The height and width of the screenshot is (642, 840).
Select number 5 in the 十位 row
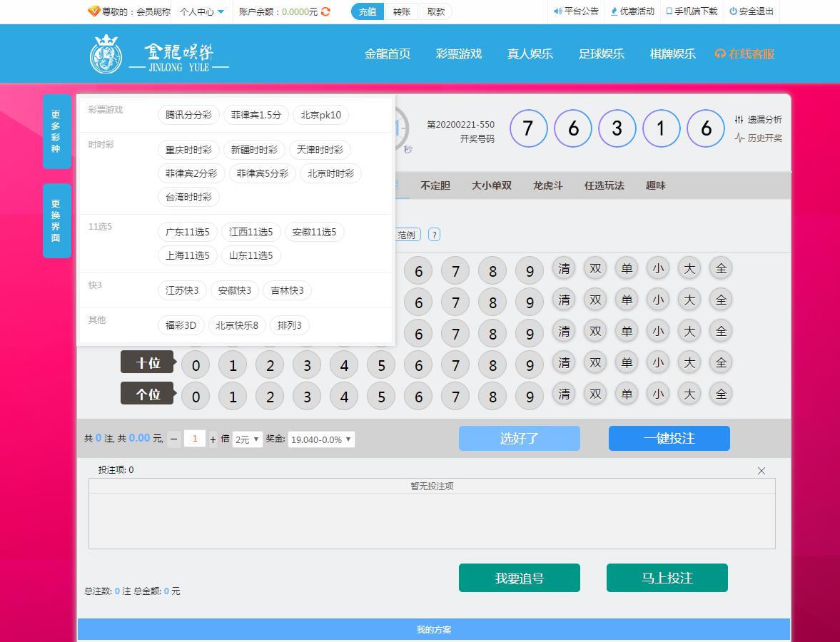(381, 366)
